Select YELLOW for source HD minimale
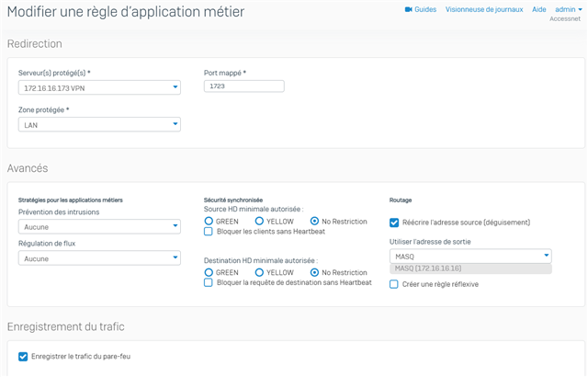 [259, 222]
